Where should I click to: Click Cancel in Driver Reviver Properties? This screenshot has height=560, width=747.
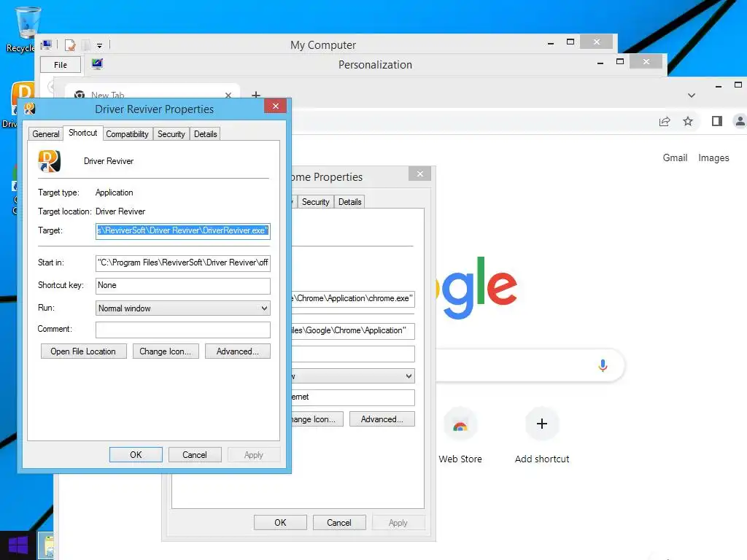194,455
